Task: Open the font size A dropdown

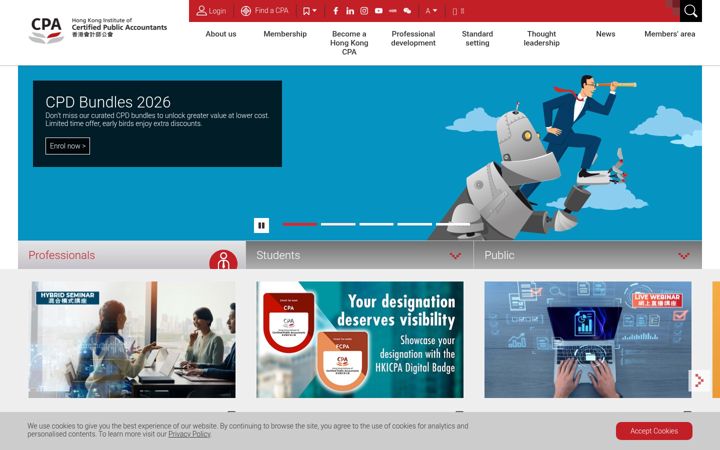Action: point(431,11)
